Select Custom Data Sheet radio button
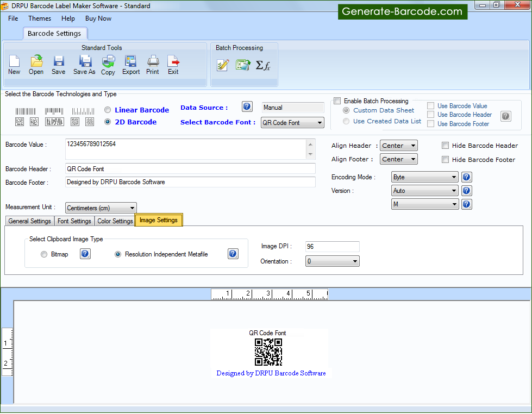This screenshot has width=532, height=414. (346, 110)
